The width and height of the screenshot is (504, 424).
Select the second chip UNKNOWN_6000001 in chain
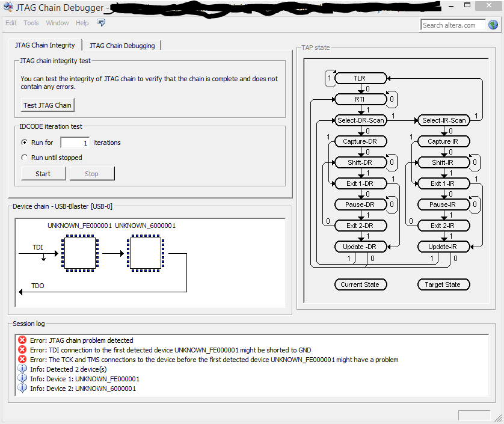coord(146,253)
